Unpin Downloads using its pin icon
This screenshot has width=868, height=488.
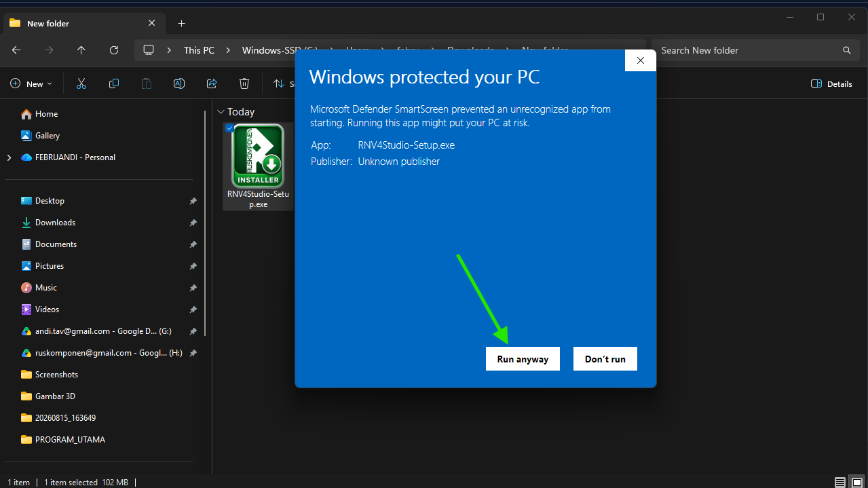point(193,223)
